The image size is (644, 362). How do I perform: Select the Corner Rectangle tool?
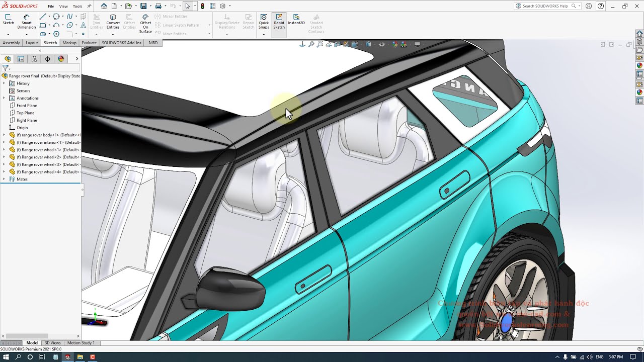point(43,25)
